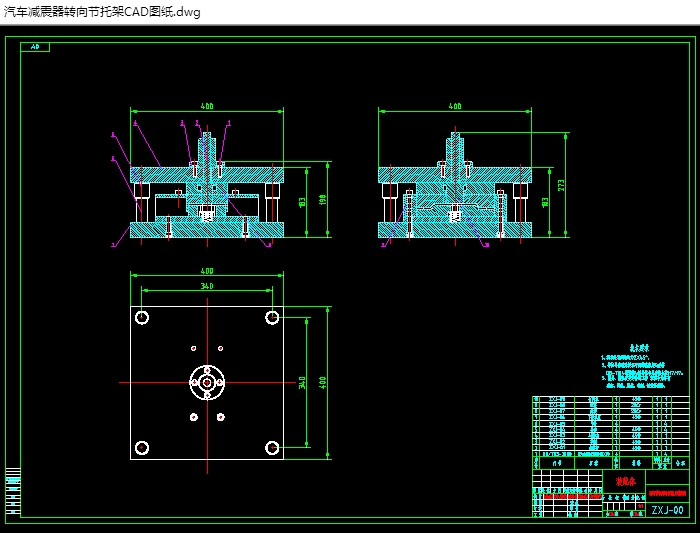Click the top-left corner hole in plan view
The height and width of the screenshot is (533, 700).
pyautogui.click(x=142, y=318)
